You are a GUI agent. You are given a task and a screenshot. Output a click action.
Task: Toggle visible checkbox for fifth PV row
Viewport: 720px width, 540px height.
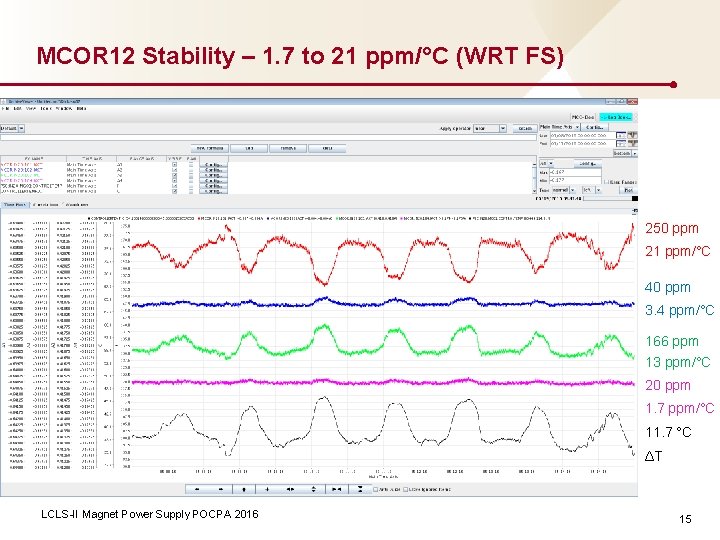point(174,186)
